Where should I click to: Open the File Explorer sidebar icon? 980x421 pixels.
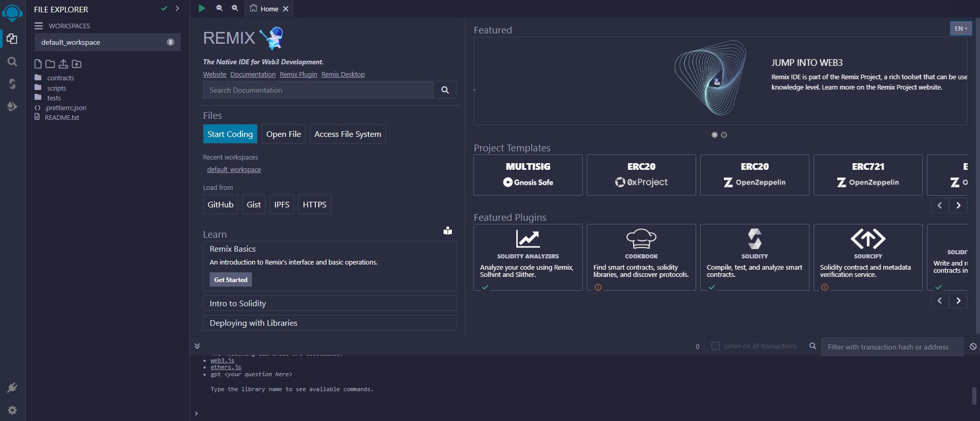tap(12, 39)
